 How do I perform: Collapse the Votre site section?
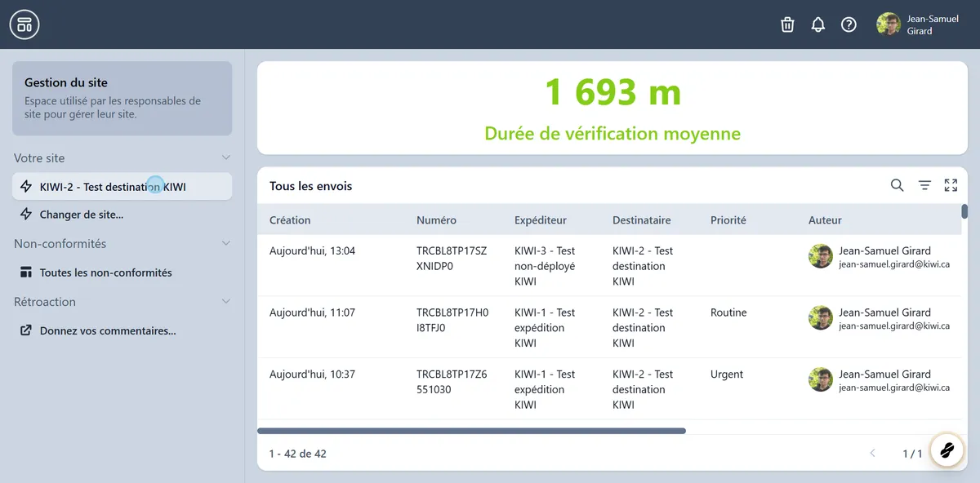(x=226, y=157)
